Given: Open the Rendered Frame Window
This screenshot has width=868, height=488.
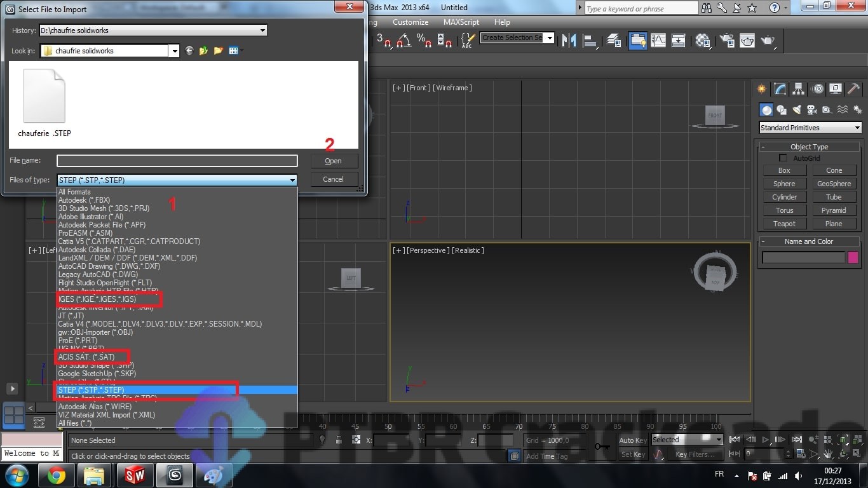Looking at the screenshot, I should pyautogui.click(x=747, y=40).
